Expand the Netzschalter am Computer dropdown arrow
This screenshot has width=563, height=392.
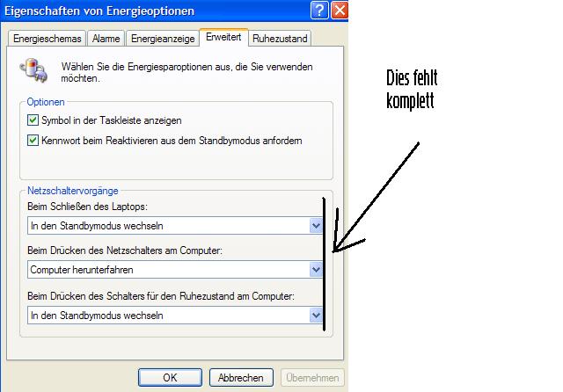click(x=316, y=269)
